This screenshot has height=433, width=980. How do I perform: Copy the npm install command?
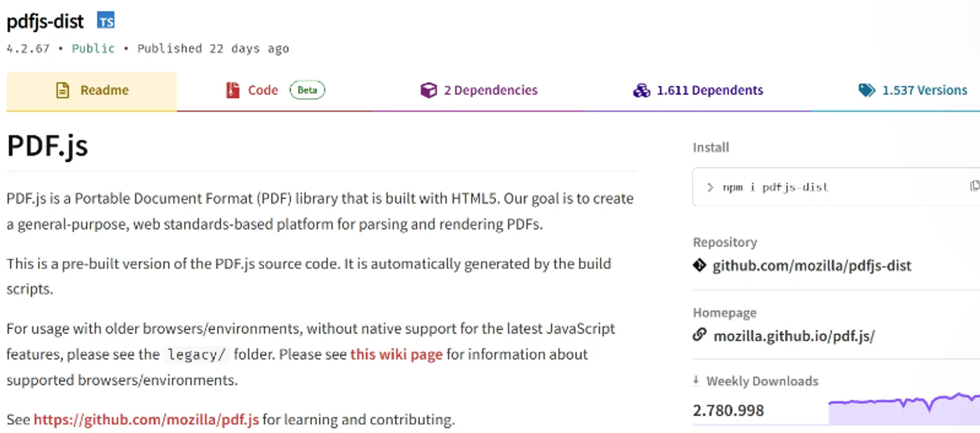[975, 186]
